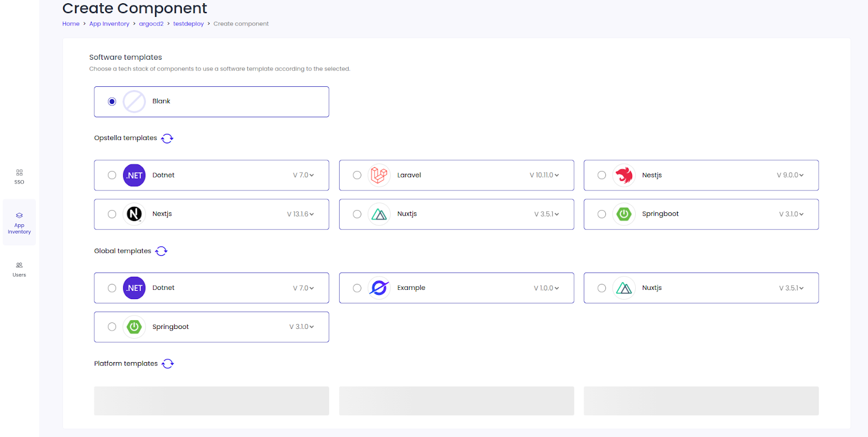Open Example version V 1.0.0 dropdown
This screenshot has width=868, height=437.
click(x=546, y=288)
